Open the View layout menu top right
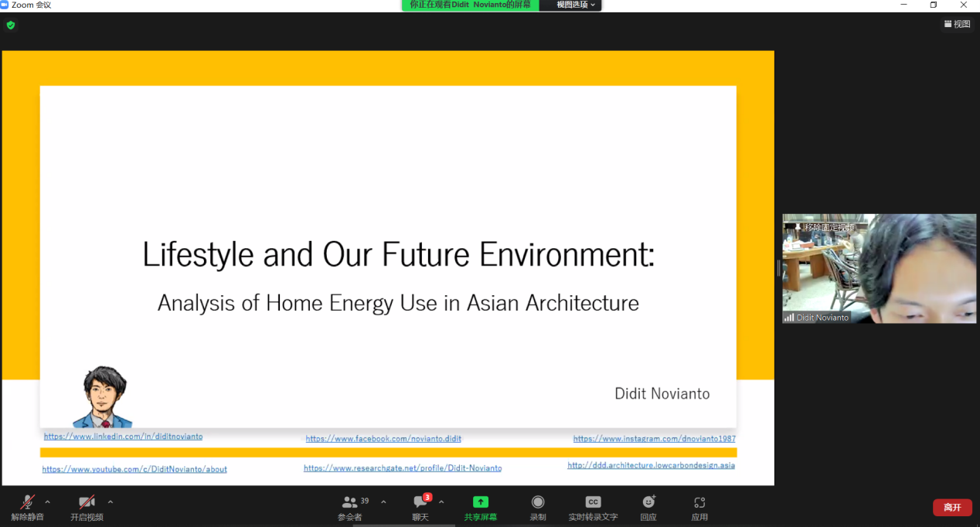980x527 pixels. 957,24
